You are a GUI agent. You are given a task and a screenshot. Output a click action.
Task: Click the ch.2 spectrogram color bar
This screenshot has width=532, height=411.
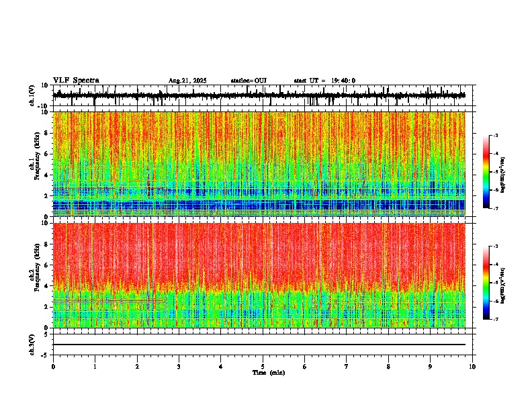coord(486,283)
